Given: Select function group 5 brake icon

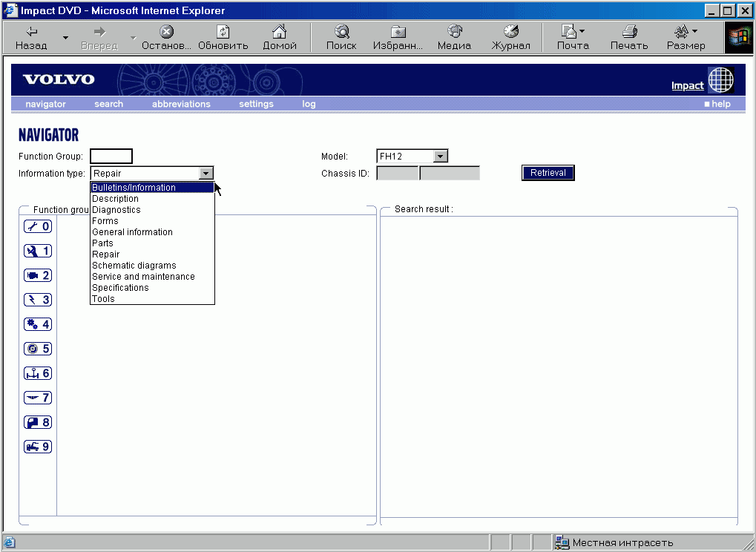Looking at the screenshot, I should (x=38, y=349).
